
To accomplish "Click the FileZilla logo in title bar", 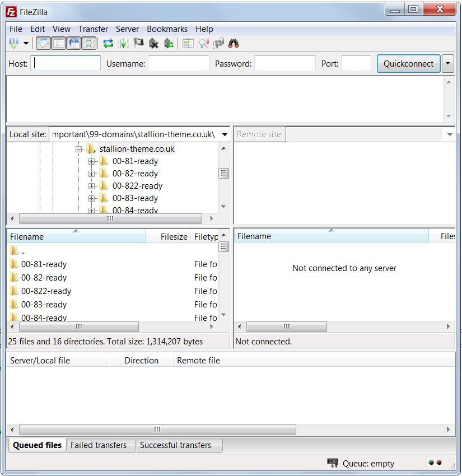I will pyautogui.click(x=11, y=12).
